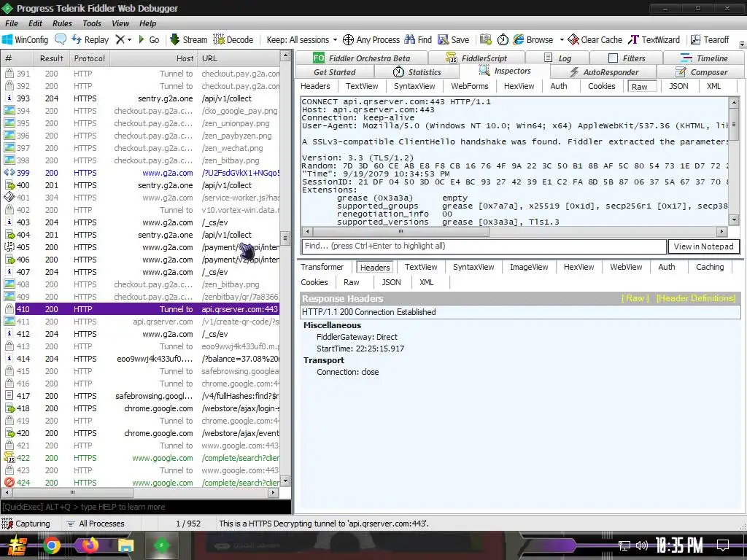747x560 pixels.
Task: Expand the Remove X dropdown arrow
Action: pyautogui.click(x=129, y=39)
